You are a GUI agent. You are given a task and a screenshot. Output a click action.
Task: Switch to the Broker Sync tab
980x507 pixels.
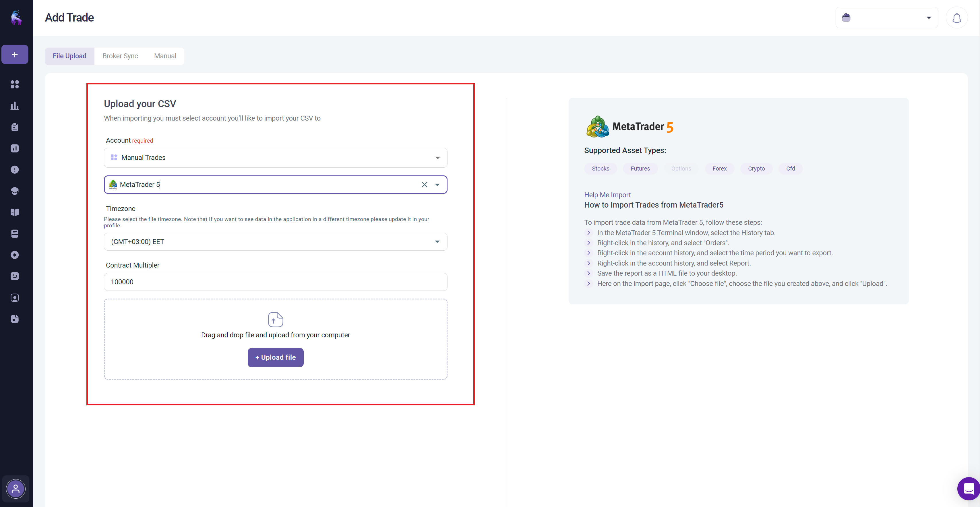click(x=120, y=56)
